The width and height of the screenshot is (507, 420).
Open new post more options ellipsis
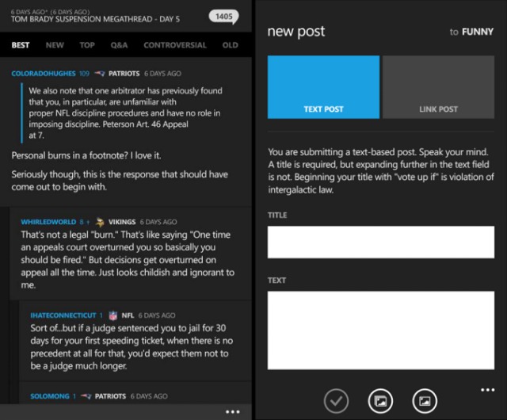pos(488,390)
